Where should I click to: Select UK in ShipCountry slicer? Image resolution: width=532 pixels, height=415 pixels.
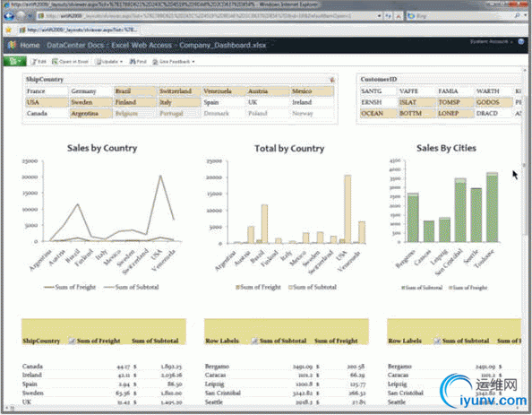click(268, 102)
